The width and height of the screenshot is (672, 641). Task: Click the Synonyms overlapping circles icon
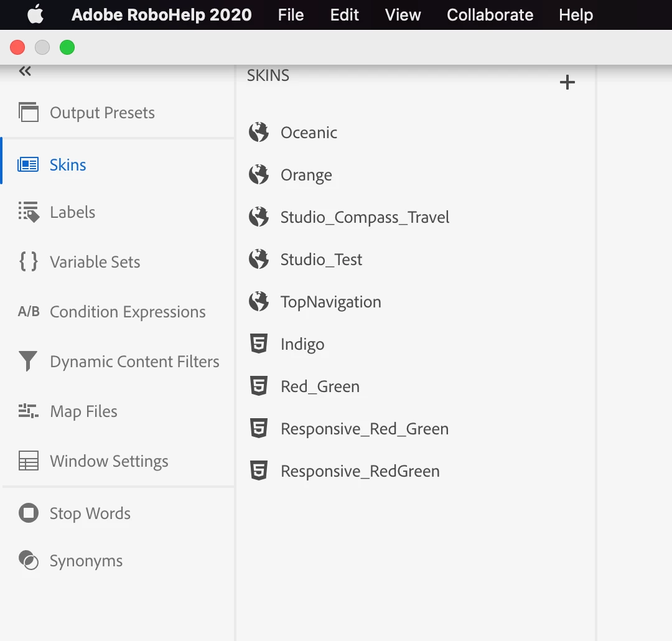click(x=28, y=560)
